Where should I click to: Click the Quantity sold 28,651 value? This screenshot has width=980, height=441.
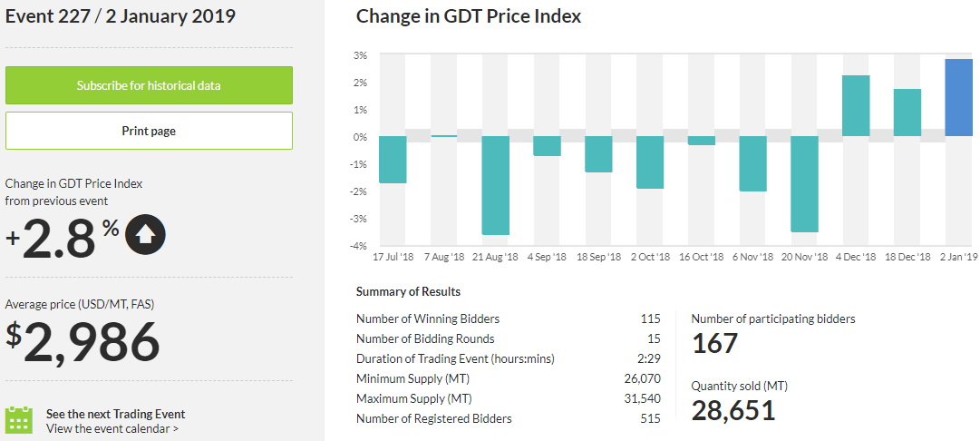[733, 410]
